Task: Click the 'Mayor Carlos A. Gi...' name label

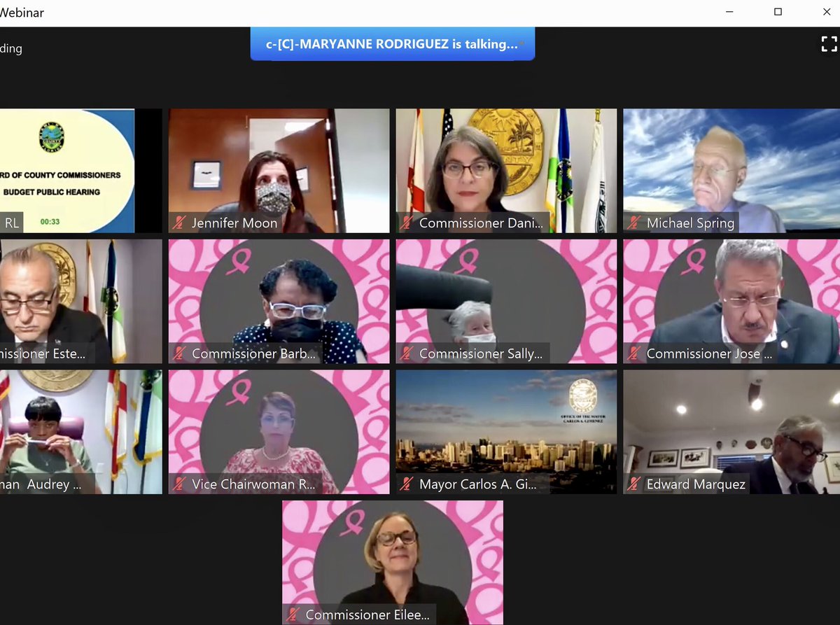Action: tap(478, 484)
